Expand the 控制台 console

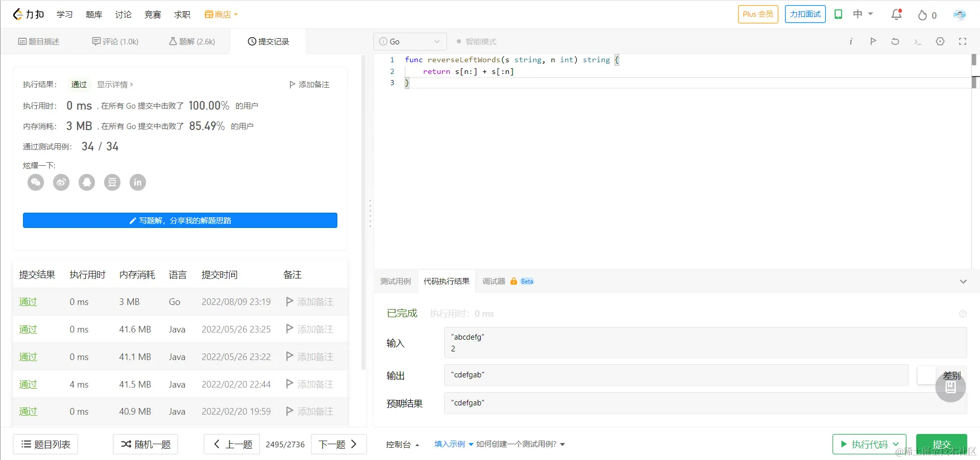click(402, 444)
